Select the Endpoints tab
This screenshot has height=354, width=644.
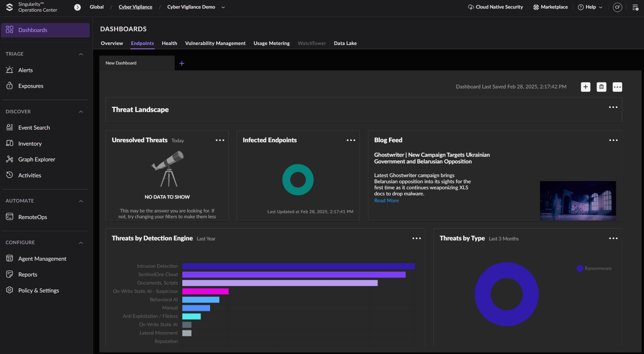(x=142, y=43)
